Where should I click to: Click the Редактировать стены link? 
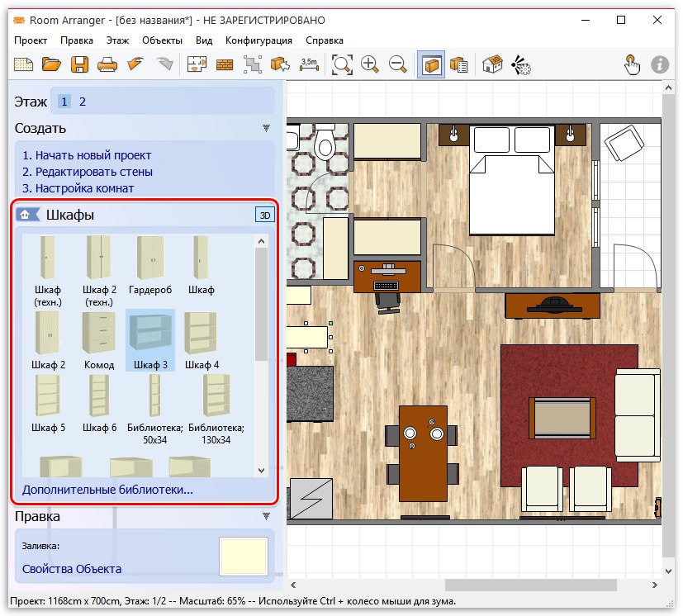point(88,172)
